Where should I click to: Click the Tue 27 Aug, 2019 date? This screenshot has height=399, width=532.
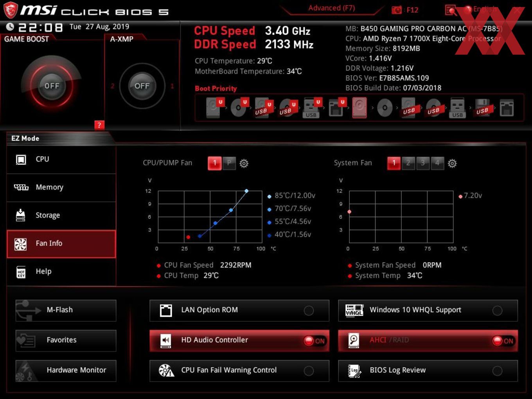[x=99, y=27]
